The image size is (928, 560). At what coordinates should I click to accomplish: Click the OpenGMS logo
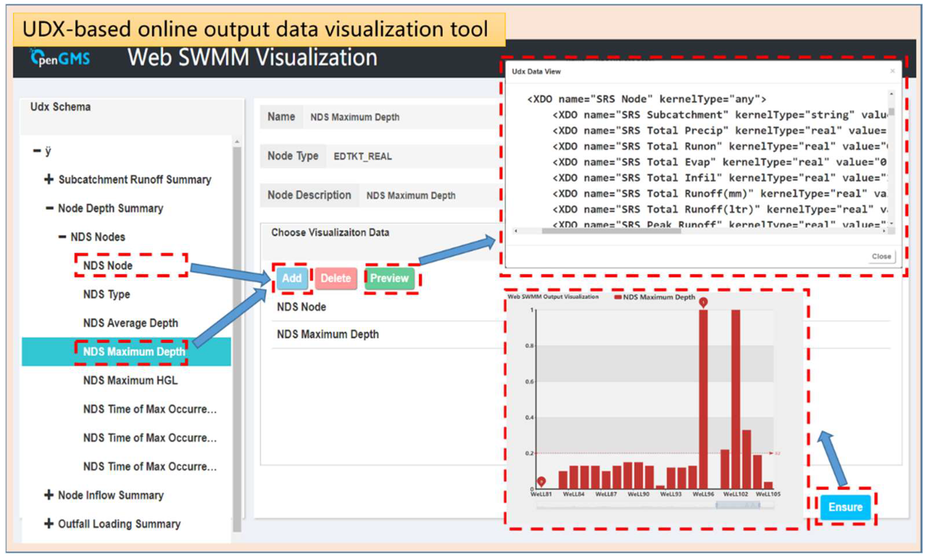[x=60, y=58]
